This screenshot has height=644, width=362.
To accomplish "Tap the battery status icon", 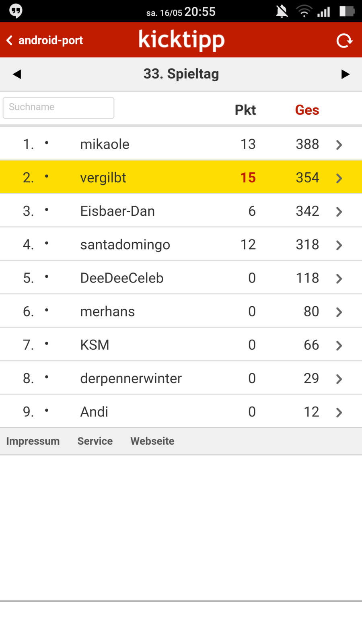I will click(347, 11).
